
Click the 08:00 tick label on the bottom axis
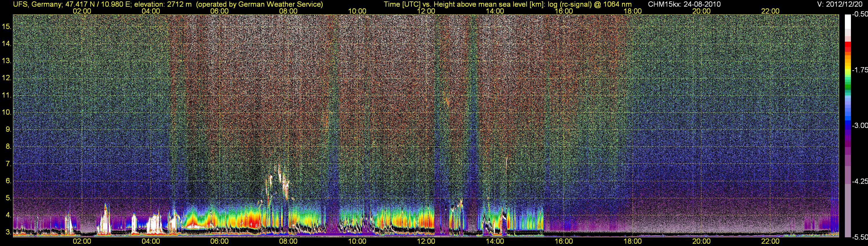coord(288,241)
